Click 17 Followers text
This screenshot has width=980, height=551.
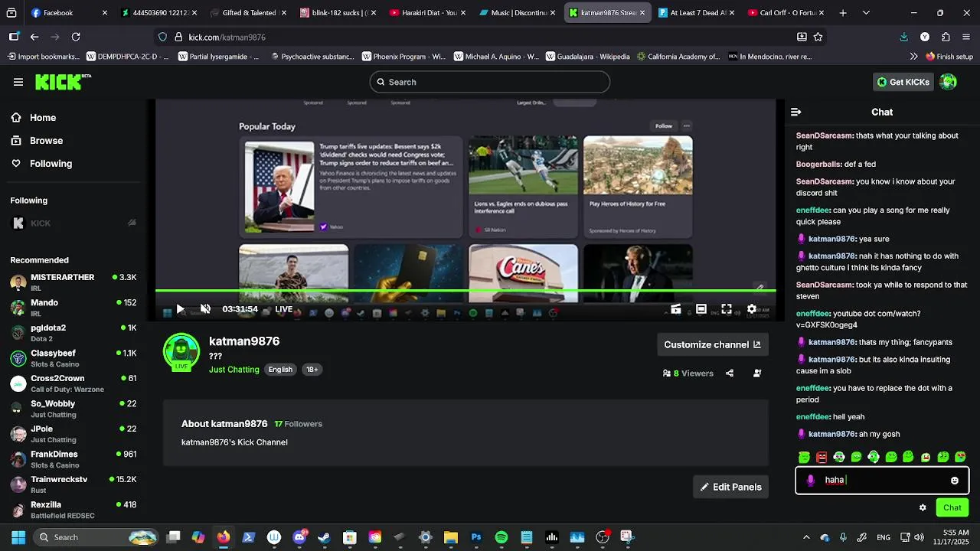click(299, 424)
